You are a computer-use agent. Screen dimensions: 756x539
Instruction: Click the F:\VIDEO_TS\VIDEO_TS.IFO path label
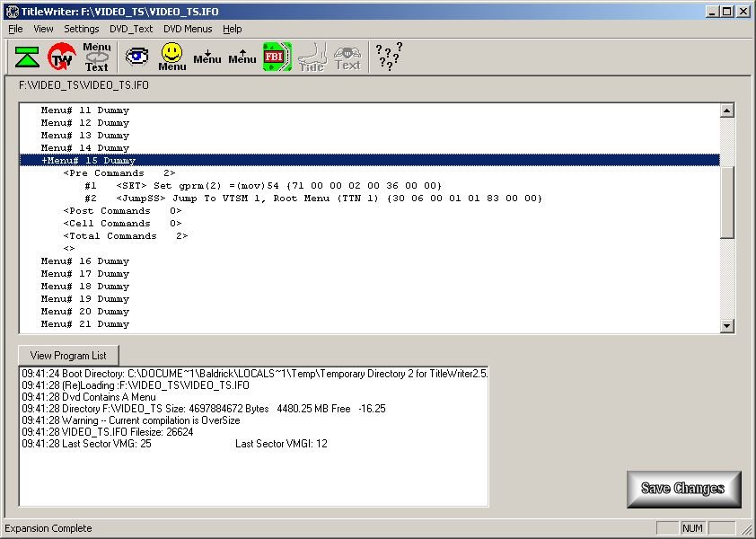click(x=84, y=85)
